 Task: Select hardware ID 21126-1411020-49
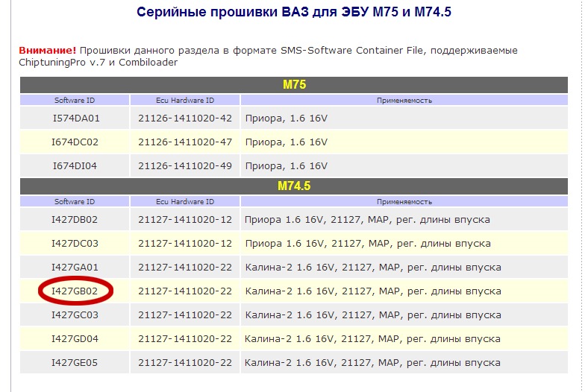point(185,166)
